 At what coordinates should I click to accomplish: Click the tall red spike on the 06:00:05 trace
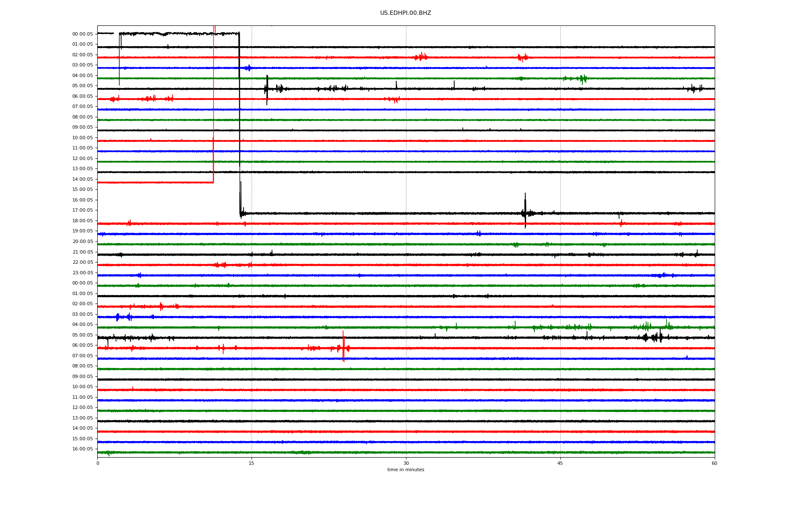click(x=343, y=346)
